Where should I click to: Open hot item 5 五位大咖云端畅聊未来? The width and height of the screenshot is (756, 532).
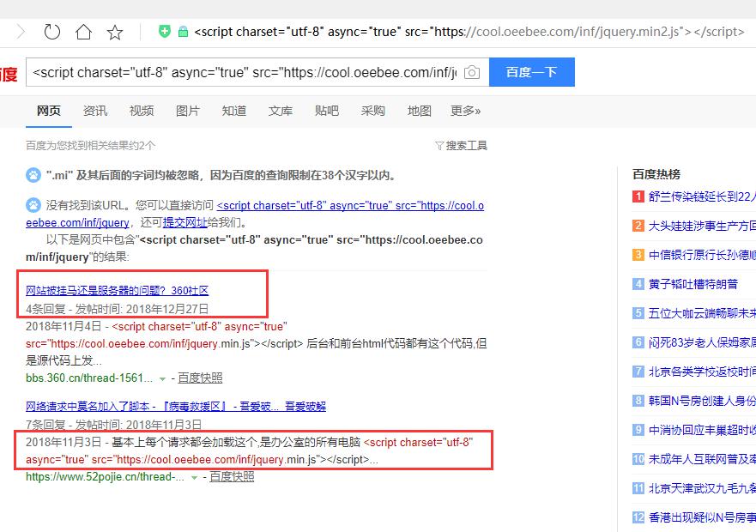(x=702, y=313)
